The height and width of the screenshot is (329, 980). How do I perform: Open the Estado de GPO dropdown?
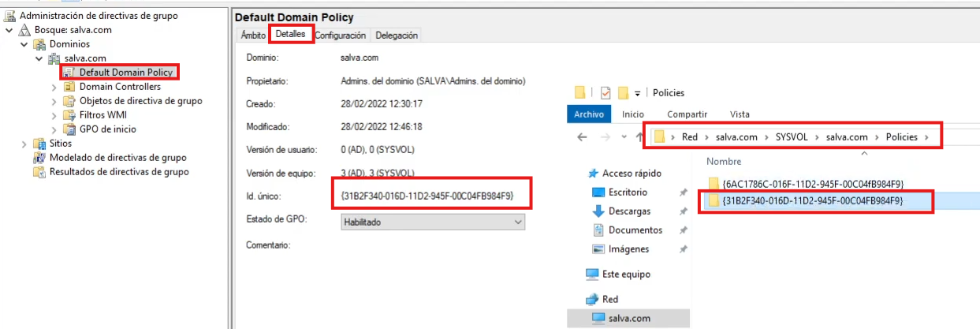pos(433,222)
